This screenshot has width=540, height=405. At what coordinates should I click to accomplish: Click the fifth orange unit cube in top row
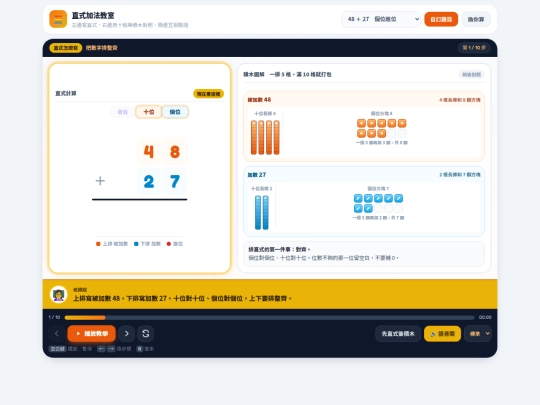click(x=402, y=123)
